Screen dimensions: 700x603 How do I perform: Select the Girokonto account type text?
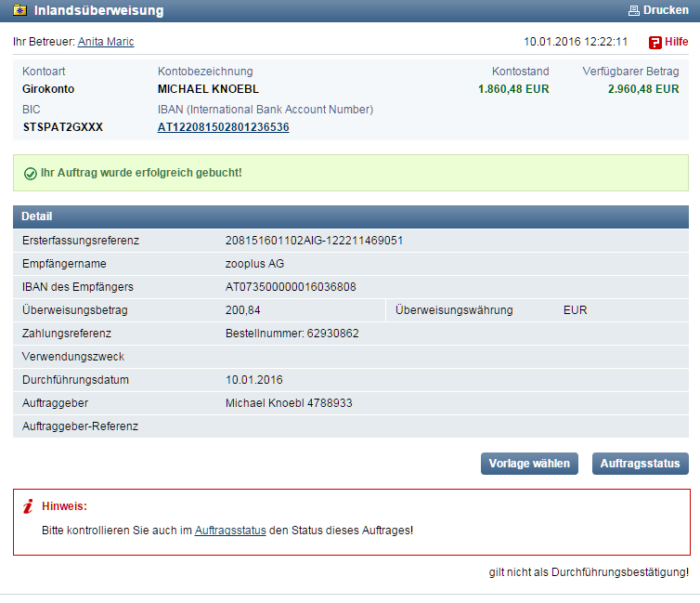tap(48, 89)
